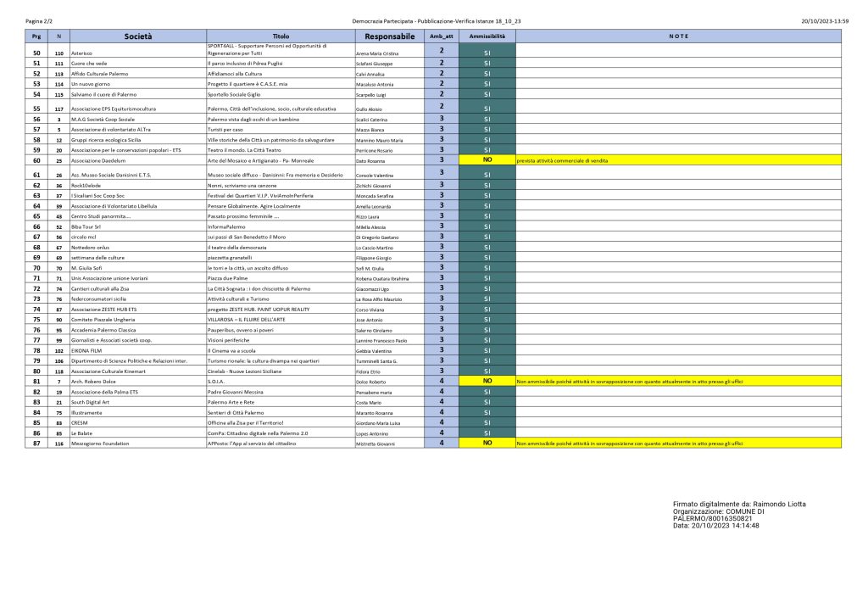Click the 'NOTE' column header
Screen dimensions: 868x614
[x=679, y=36]
